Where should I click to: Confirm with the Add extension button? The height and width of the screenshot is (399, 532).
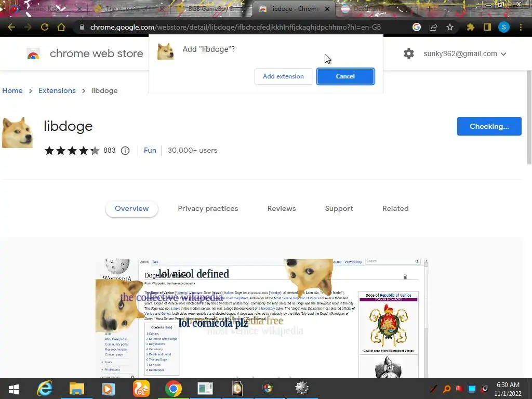tap(283, 76)
